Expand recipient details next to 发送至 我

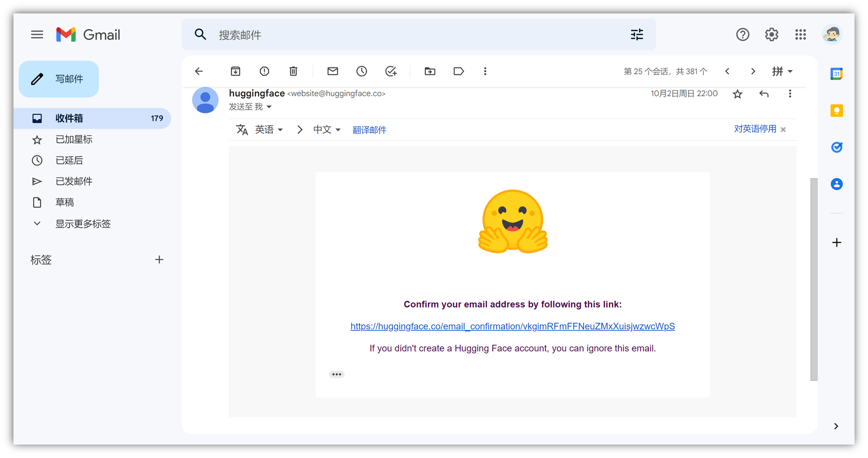coord(269,107)
